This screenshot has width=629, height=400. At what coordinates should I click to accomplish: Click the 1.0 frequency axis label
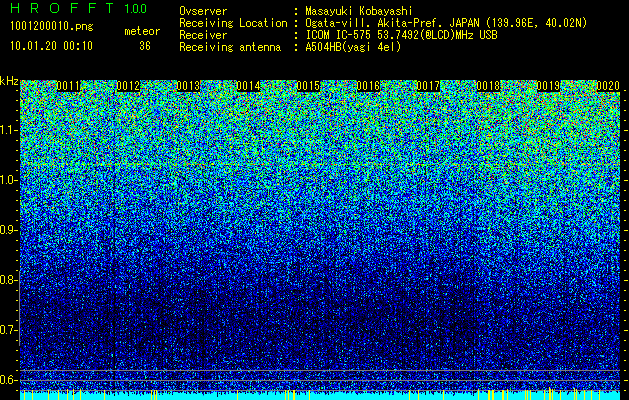8,181
